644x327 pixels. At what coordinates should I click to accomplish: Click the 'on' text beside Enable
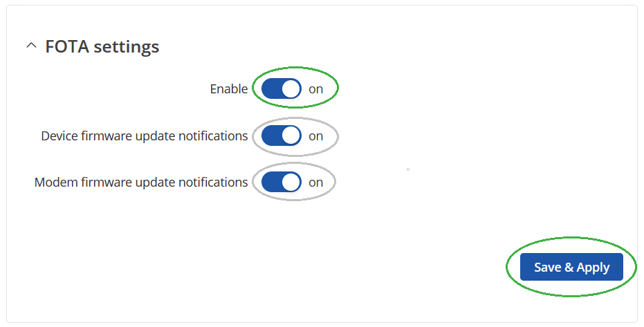pos(316,89)
